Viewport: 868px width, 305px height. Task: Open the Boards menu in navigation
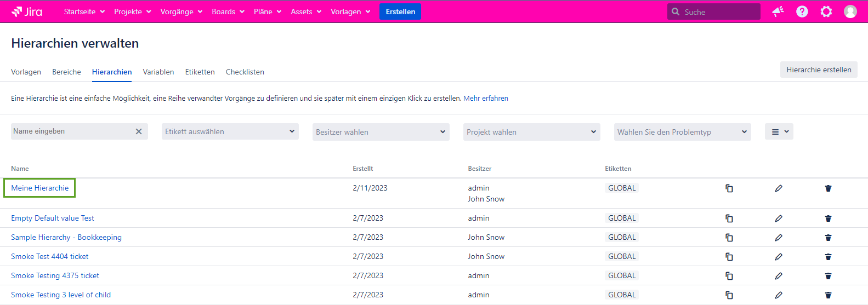[x=228, y=11]
